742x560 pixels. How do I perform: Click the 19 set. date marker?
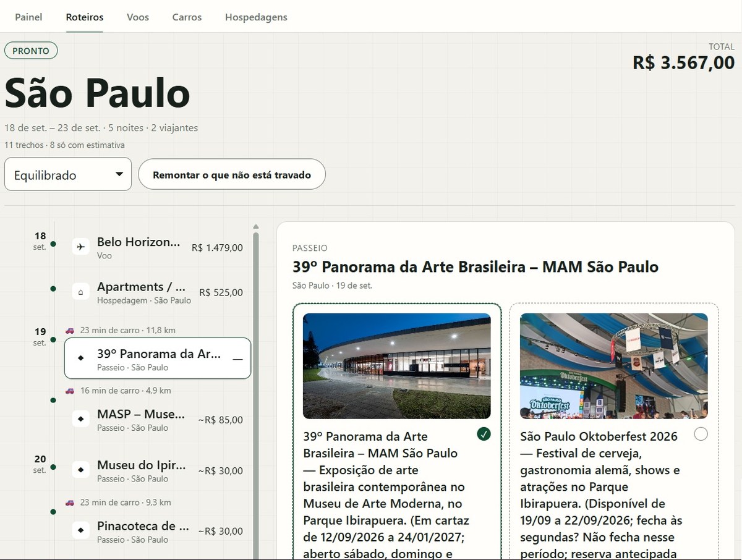coord(40,337)
